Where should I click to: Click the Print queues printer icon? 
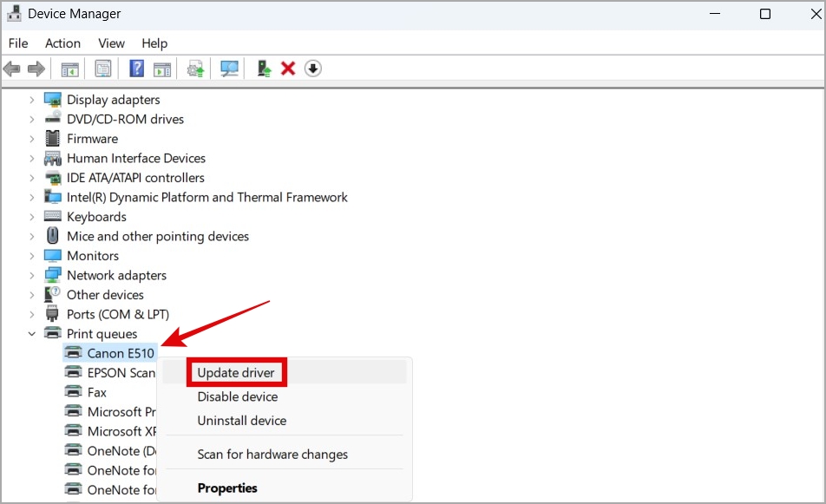click(x=53, y=333)
